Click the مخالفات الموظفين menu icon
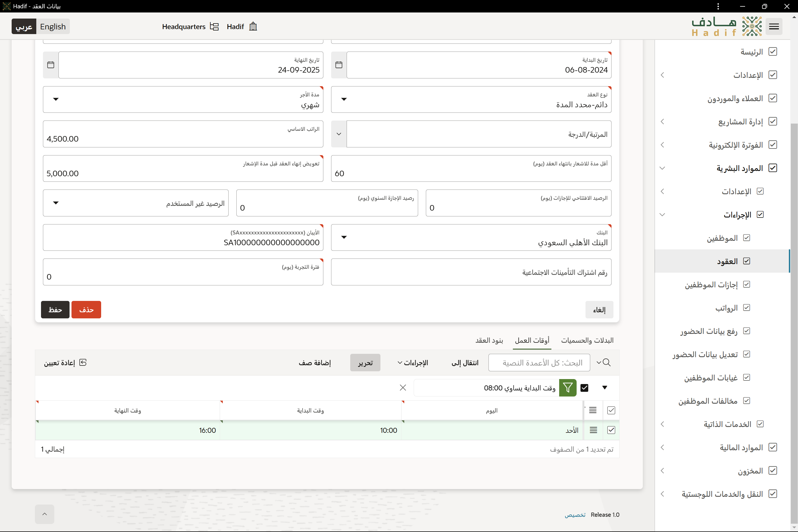The width and height of the screenshot is (798, 532). [x=746, y=401]
